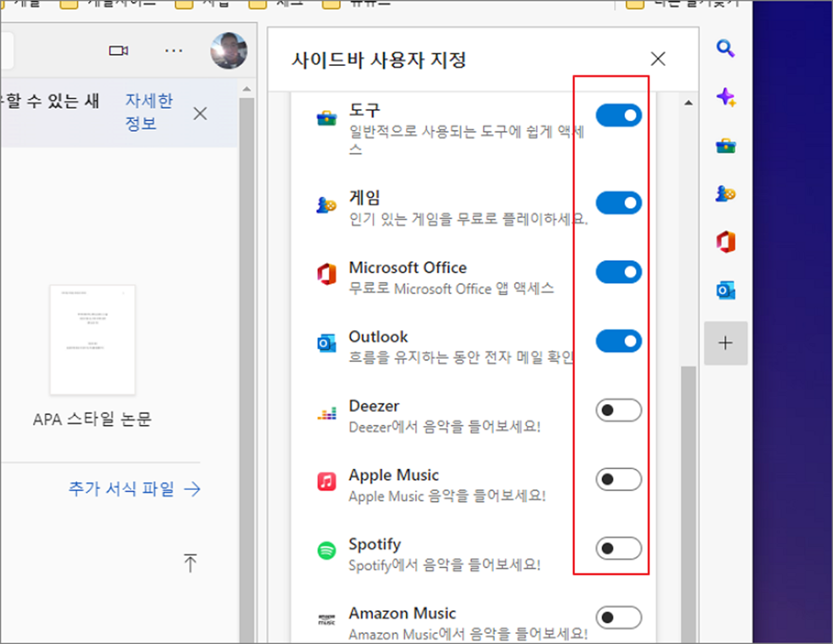
Task: Click the 게임 icon in the list
Action: click(x=327, y=205)
